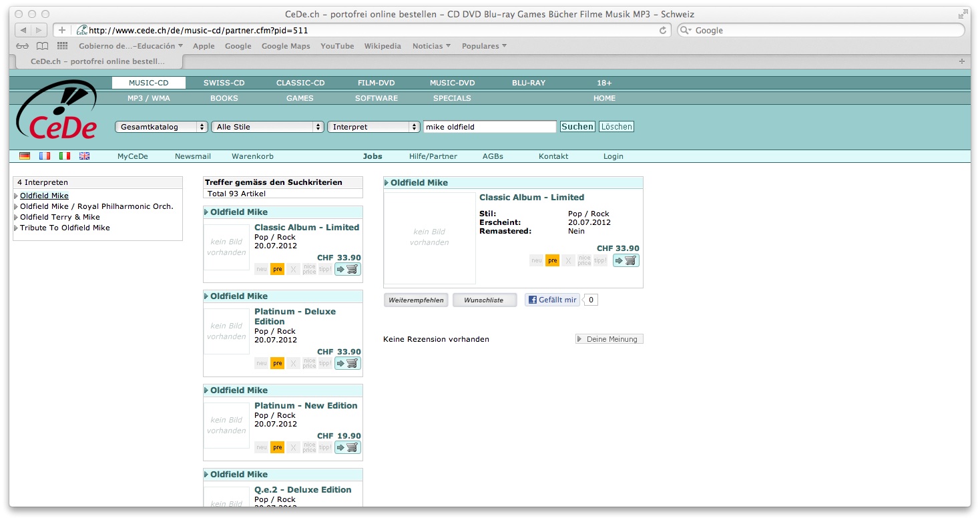Open the SPECIALS section
The image size is (980, 520).
452,98
